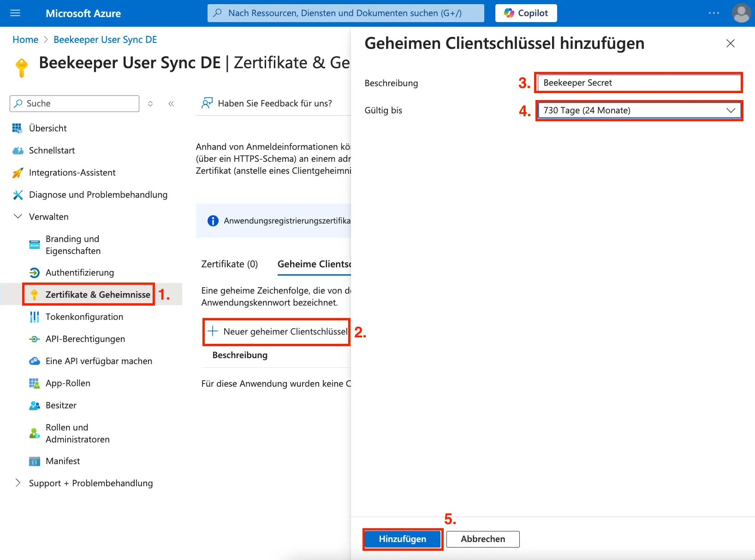Open Tokenkonfiguration bars icon
This screenshot has width=755, height=560.
click(x=35, y=317)
